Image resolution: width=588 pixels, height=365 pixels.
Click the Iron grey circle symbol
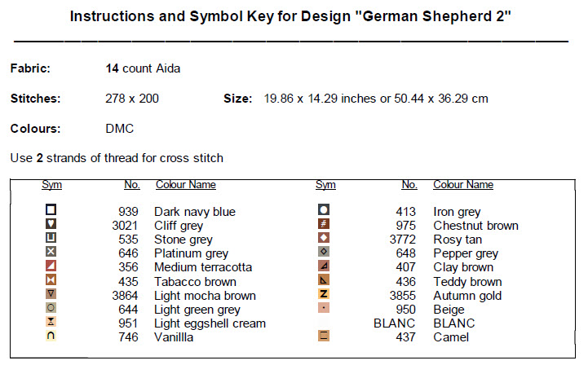coord(323,210)
